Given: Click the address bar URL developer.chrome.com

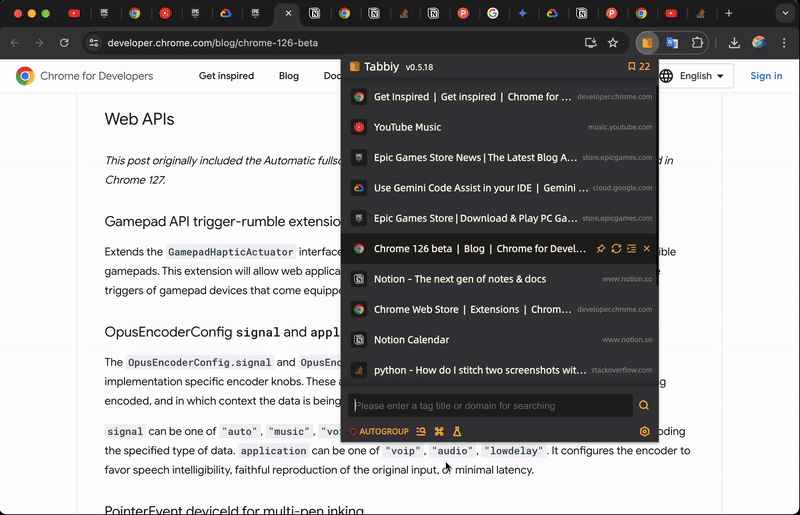Looking at the screenshot, I should click(x=212, y=43).
